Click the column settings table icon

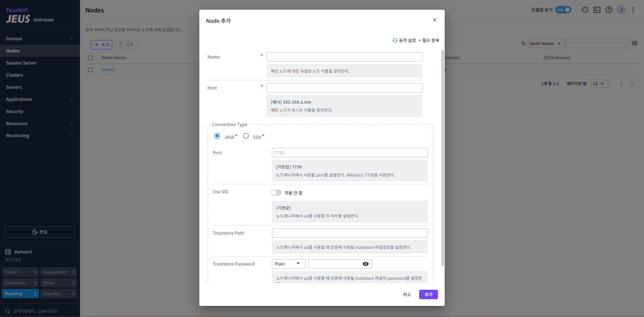pos(635,43)
